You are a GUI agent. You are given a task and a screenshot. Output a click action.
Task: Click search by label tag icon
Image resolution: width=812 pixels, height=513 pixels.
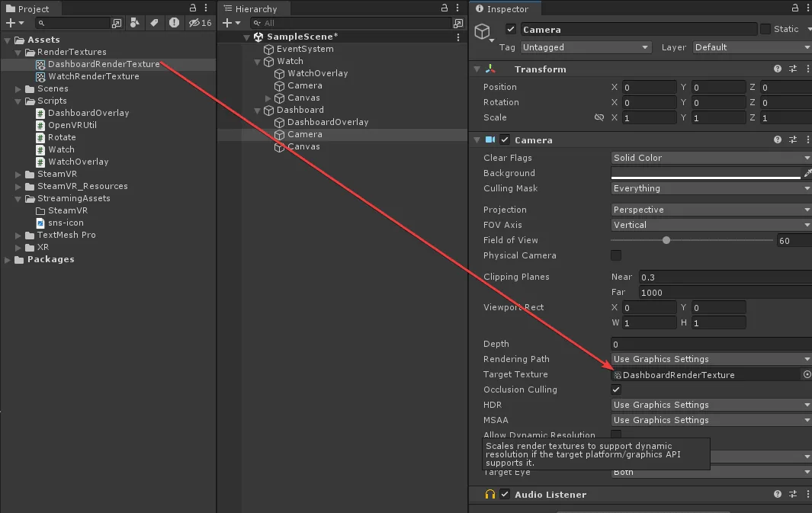[x=154, y=23]
